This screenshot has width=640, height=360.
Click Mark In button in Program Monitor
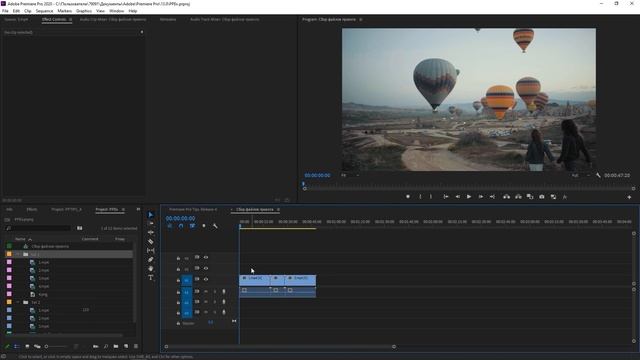coord(420,197)
